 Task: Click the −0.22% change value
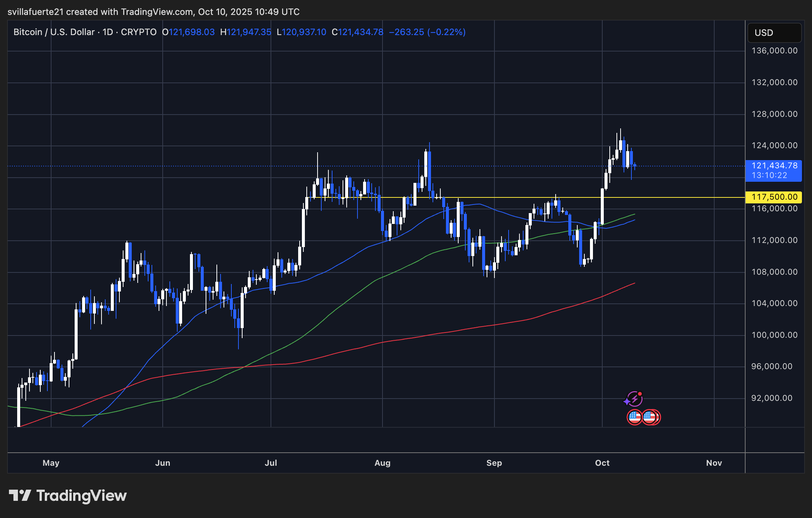pos(447,32)
